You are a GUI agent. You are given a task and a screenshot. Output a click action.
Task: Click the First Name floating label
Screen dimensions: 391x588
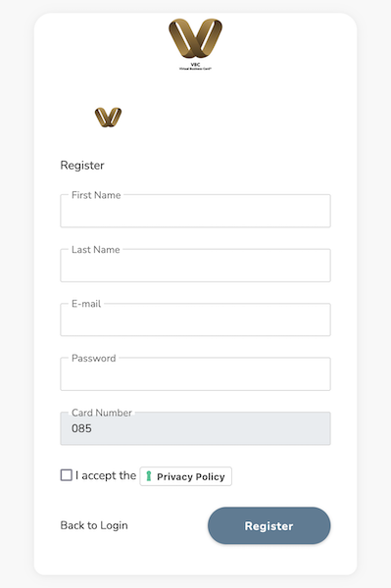tap(96, 195)
